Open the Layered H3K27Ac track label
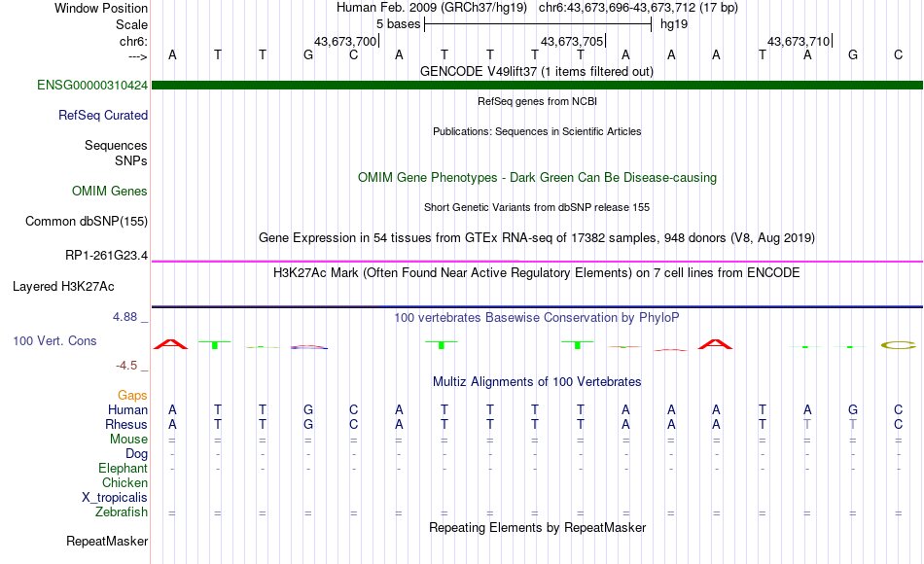Image resolution: width=924 pixels, height=564 pixels. tap(63, 287)
